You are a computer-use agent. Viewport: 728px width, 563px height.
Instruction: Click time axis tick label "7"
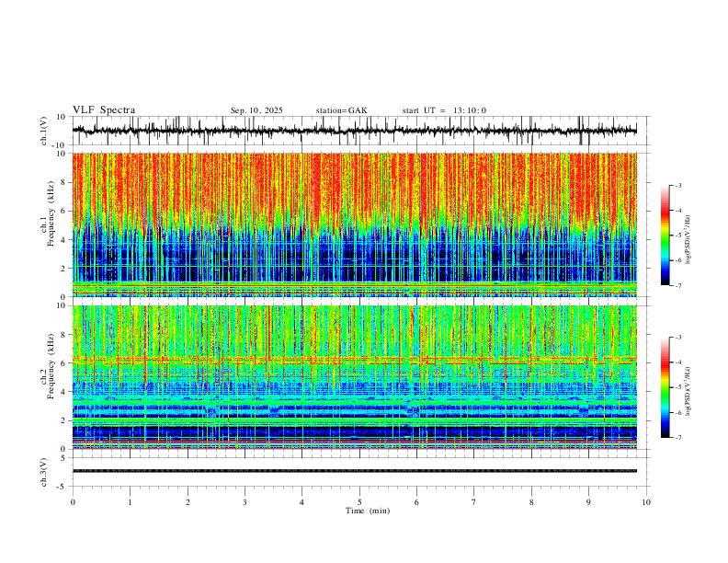point(474,502)
